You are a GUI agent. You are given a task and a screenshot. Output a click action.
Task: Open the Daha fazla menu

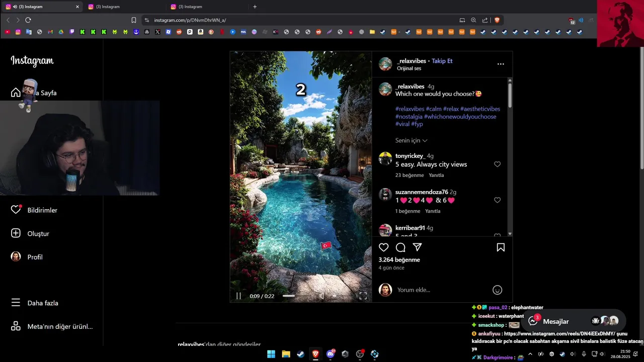pyautogui.click(x=35, y=303)
